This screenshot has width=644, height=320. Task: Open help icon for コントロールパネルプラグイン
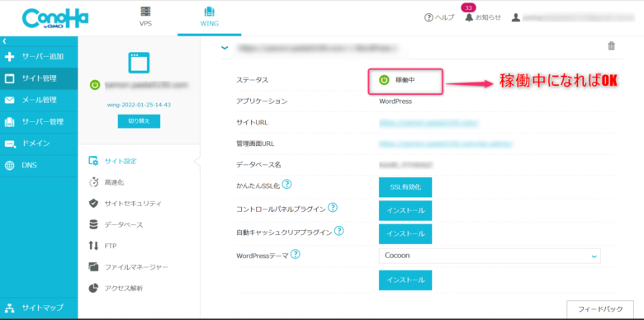pyautogui.click(x=333, y=208)
